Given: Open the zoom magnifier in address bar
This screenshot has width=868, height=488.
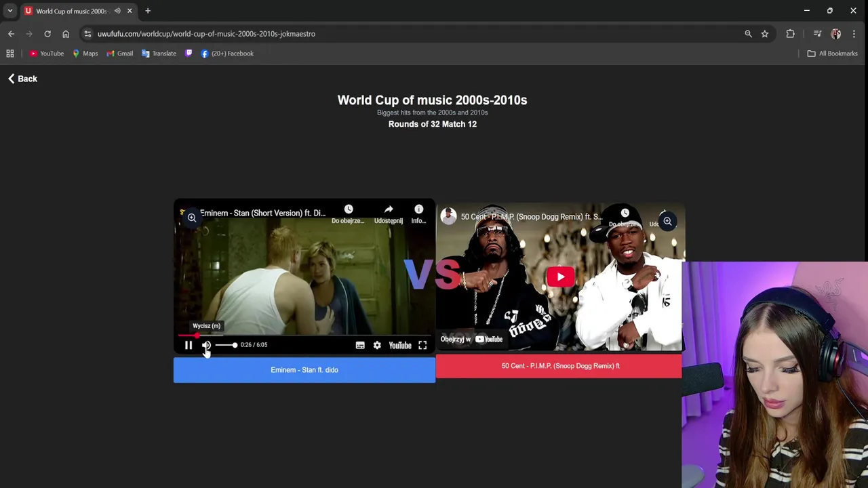Looking at the screenshot, I should point(748,34).
